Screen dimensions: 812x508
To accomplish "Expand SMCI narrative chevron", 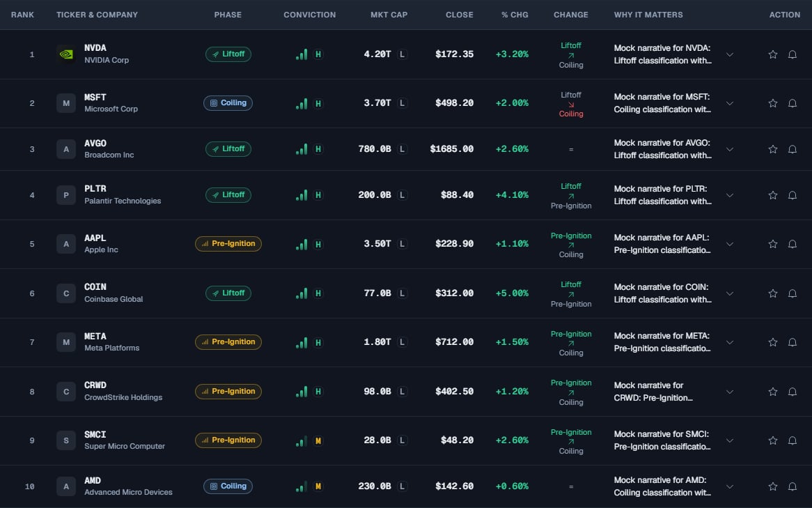I will [x=730, y=440].
